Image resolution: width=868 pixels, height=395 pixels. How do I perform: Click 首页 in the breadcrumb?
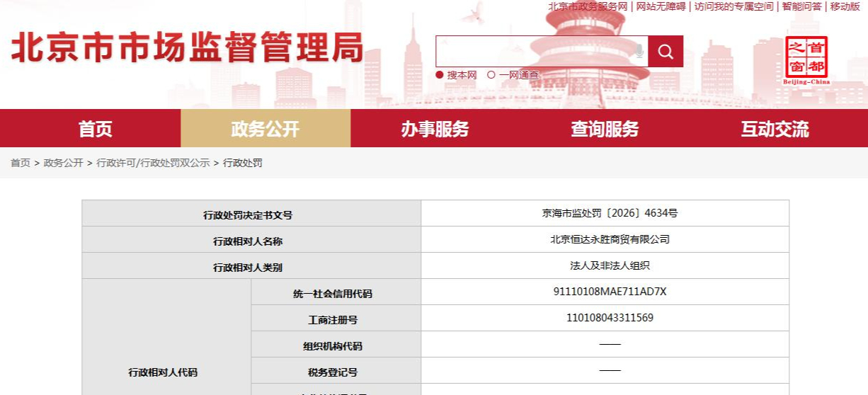21,163
